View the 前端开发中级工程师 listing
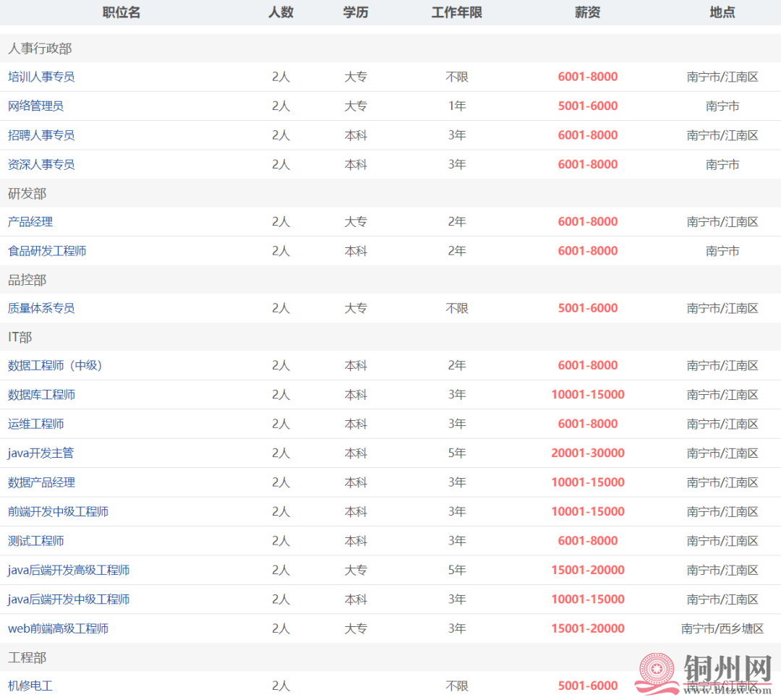This screenshot has width=781, height=700. (58, 512)
